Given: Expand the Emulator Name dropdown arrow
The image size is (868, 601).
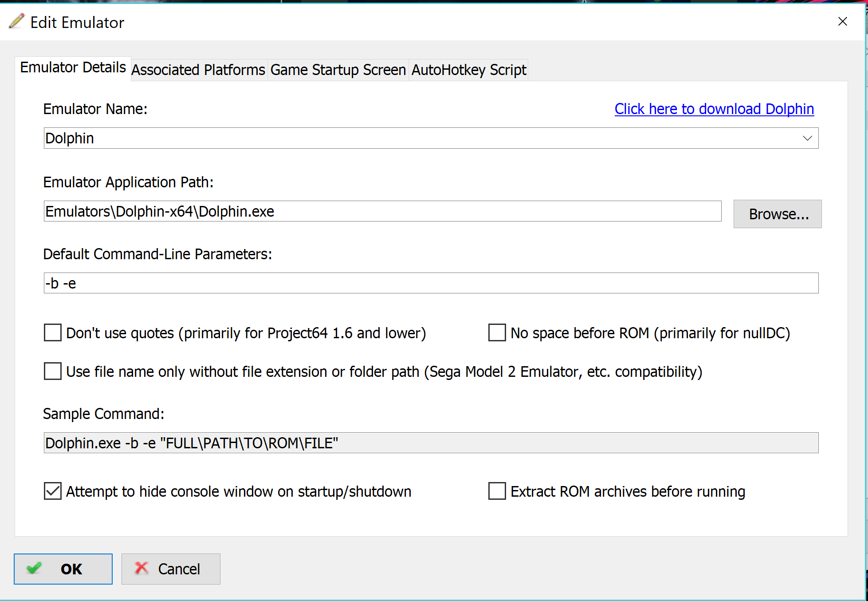Looking at the screenshot, I should point(807,138).
